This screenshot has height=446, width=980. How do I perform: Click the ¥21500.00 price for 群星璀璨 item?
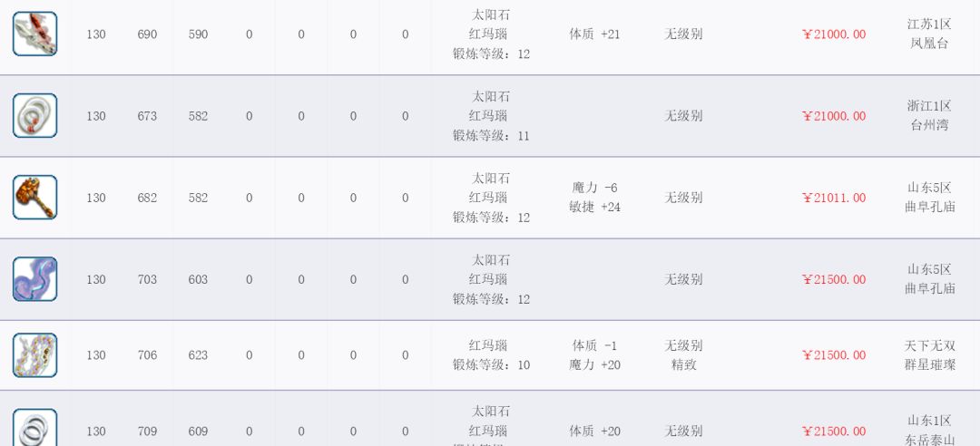[834, 355]
